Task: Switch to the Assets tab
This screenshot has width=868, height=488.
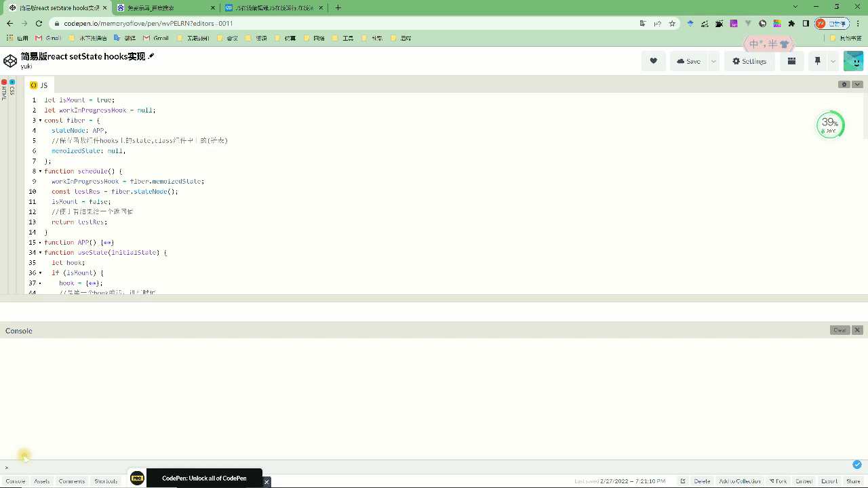Action: point(41,481)
